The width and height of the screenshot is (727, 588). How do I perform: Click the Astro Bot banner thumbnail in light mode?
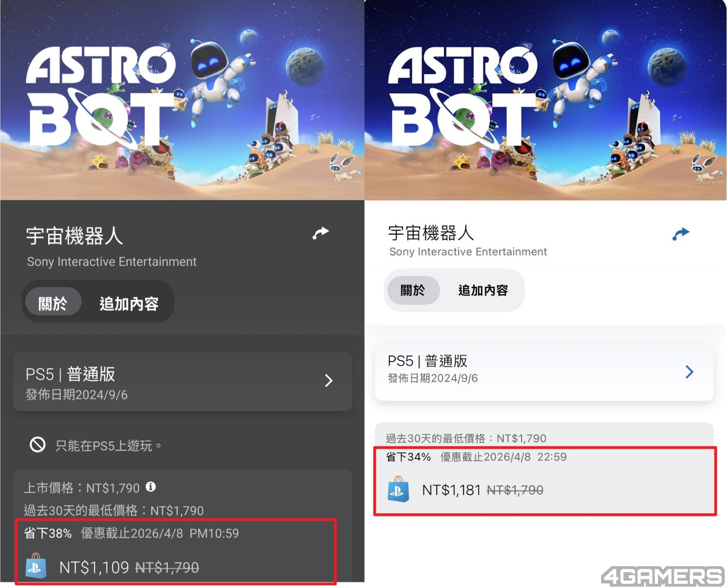click(x=546, y=100)
